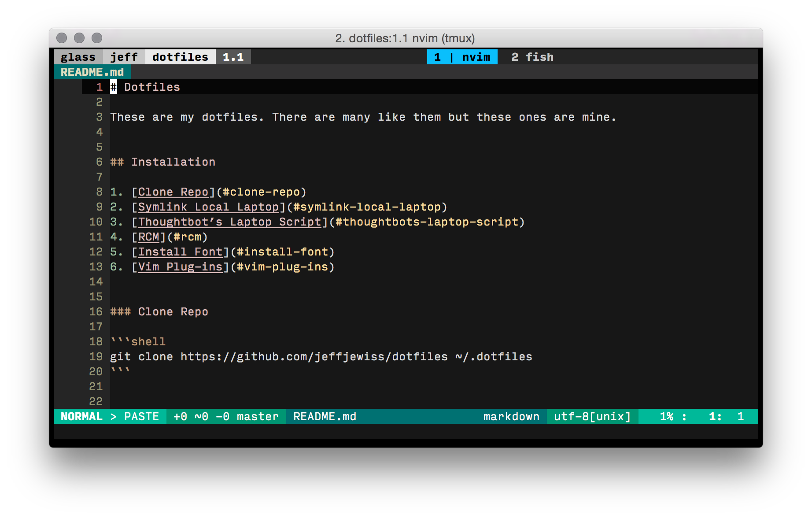The image size is (812, 518).
Task: Click the 'Symlink Local Laptop' link text
Action: (x=208, y=207)
